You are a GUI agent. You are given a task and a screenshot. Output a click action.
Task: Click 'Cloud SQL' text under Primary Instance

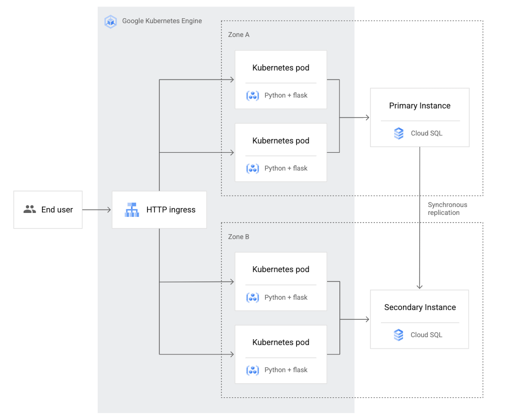(427, 133)
